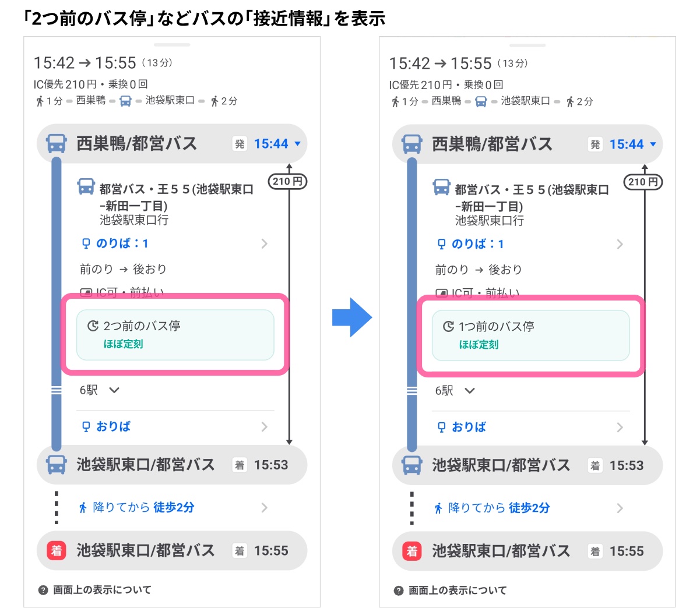Click the walking person icon before 降りてから

(84, 507)
